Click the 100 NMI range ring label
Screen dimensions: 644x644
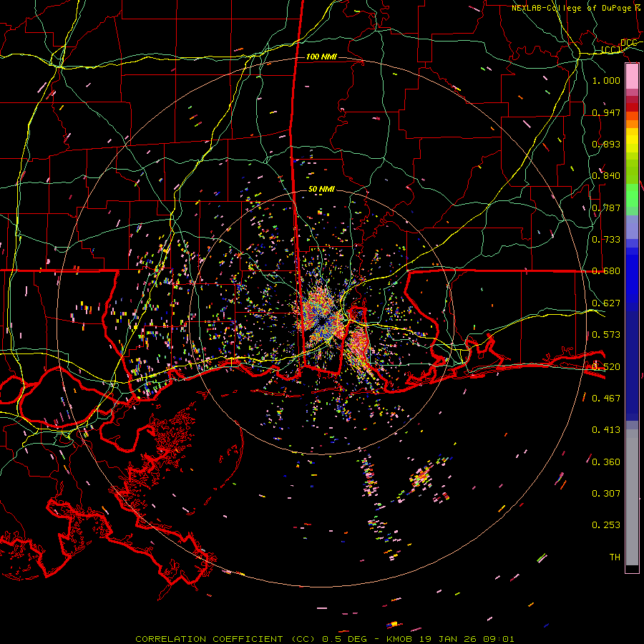pos(321,57)
